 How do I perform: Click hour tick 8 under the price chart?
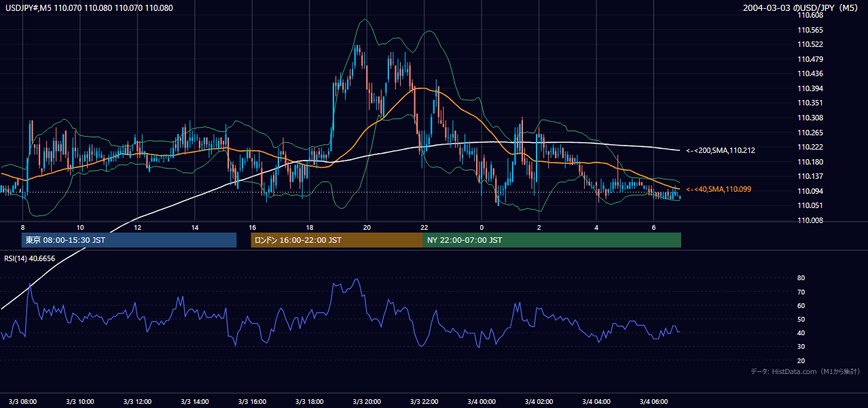[x=23, y=227]
